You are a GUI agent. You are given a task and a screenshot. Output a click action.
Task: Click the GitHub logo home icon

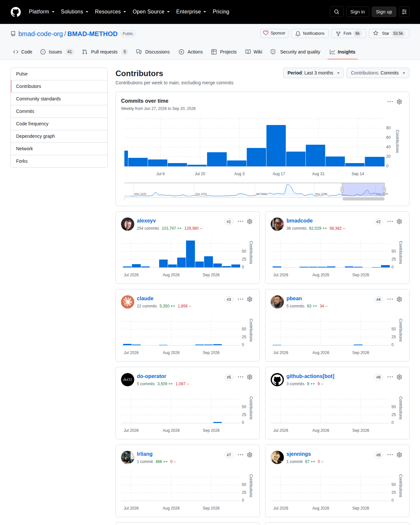tap(16, 12)
